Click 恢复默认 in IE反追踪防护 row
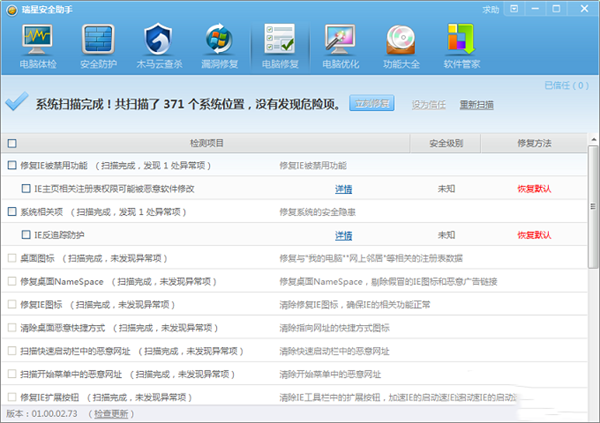600x423 pixels. tap(534, 235)
